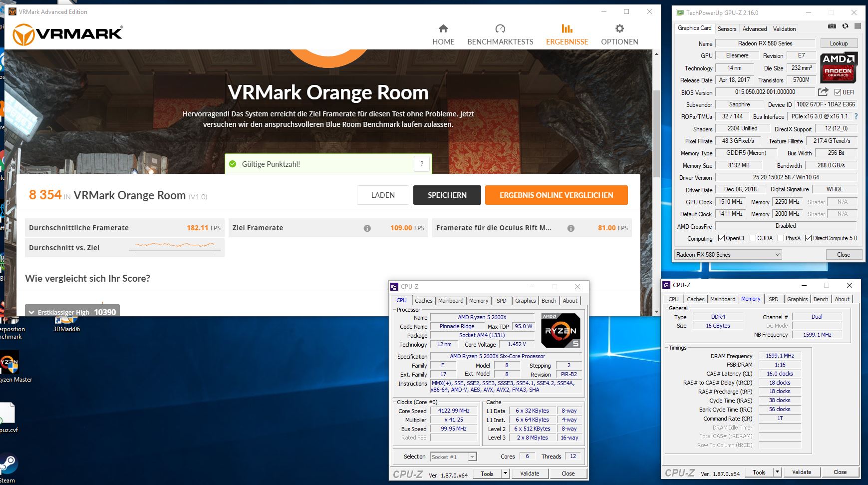Click the GPU Name field Radeon RX 580 Series
The height and width of the screenshot is (485, 868).
point(765,43)
